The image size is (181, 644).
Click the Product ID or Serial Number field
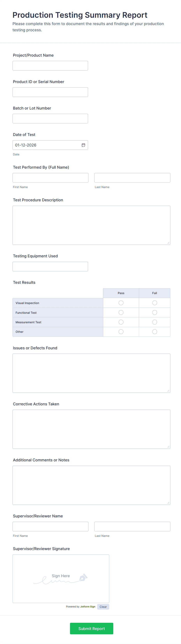click(50, 92)
